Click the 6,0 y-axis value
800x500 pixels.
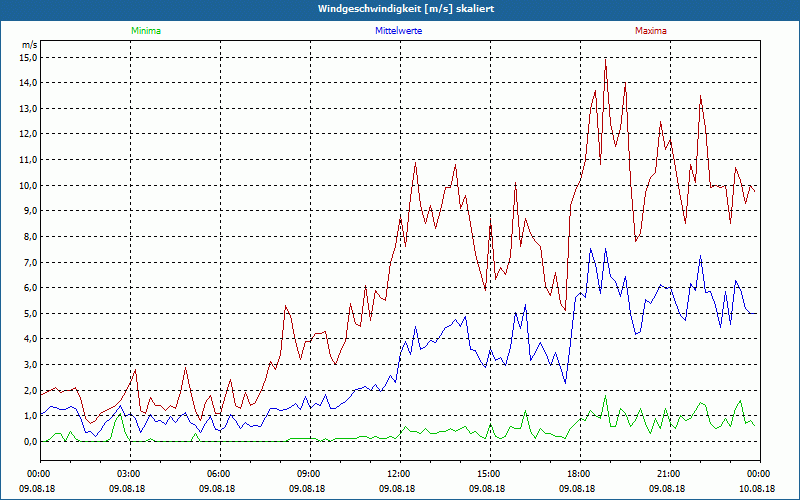coord(30,288)
